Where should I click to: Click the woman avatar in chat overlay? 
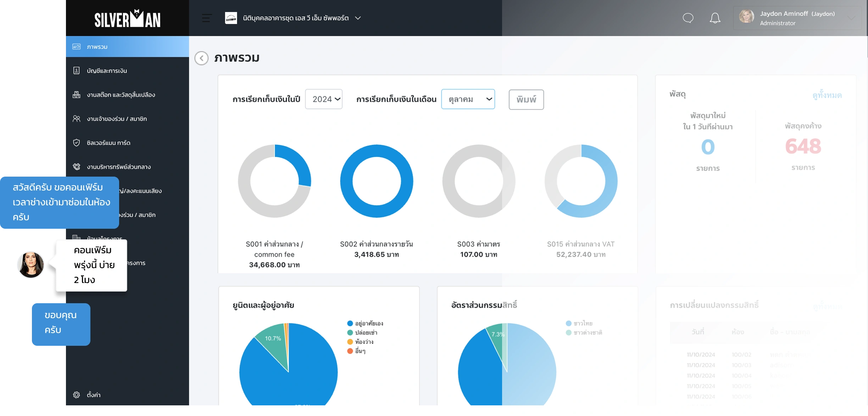[x=31, y=265]
